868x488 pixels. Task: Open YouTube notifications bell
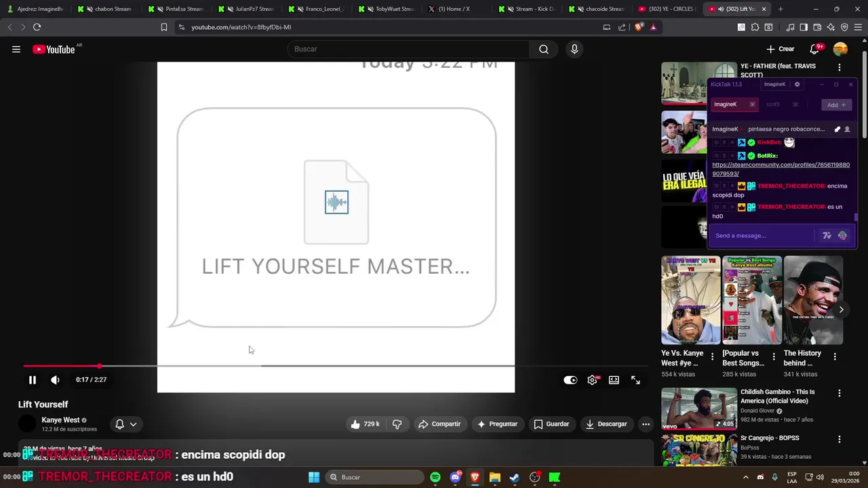[815, 49]
